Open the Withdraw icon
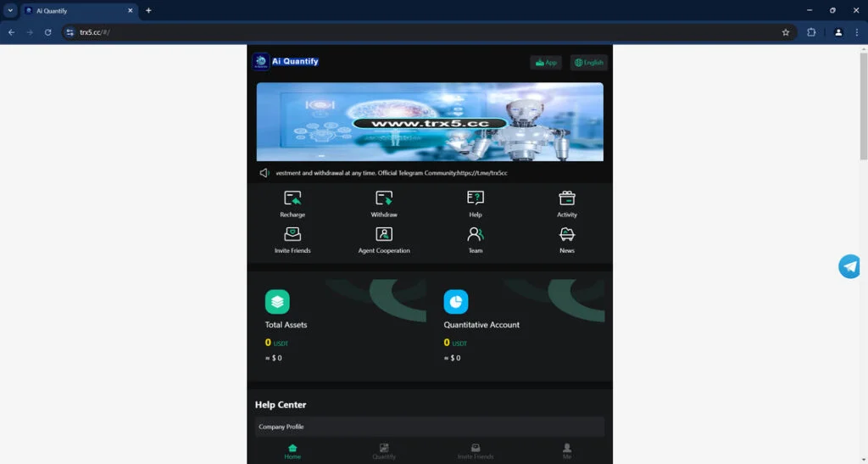 coord(384,198)
